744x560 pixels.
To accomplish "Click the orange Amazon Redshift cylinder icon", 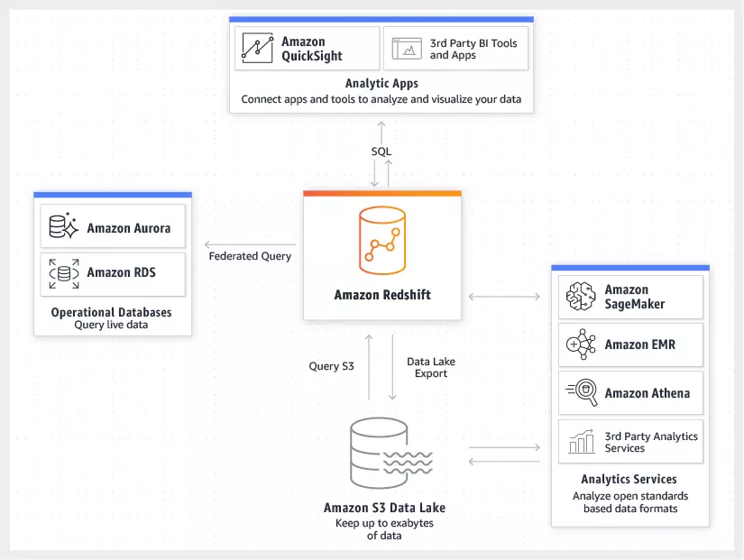I will [x=382, y=240].
